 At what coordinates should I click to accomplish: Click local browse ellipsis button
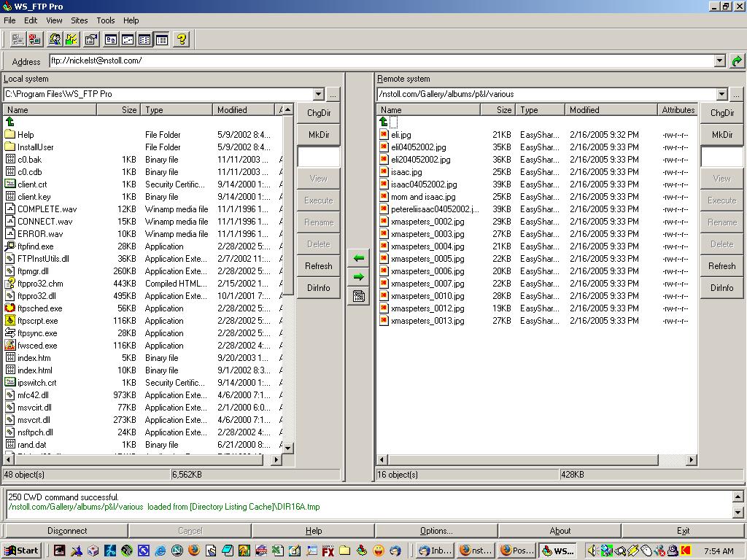coord(333,94)
